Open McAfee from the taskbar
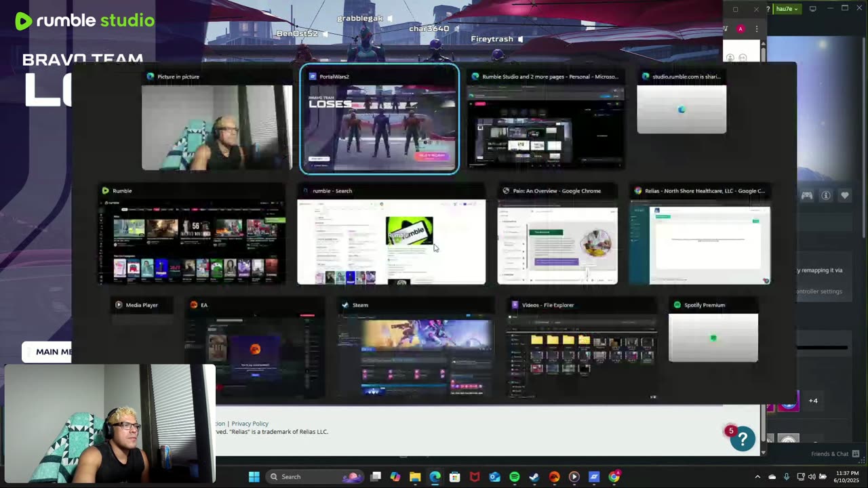 pos(475,476)
